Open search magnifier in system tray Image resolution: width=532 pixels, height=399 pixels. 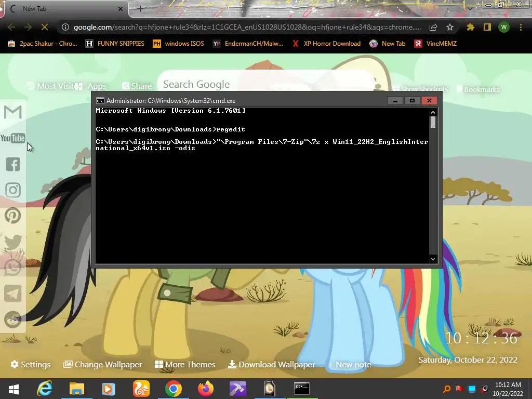[x=447, y=389]
